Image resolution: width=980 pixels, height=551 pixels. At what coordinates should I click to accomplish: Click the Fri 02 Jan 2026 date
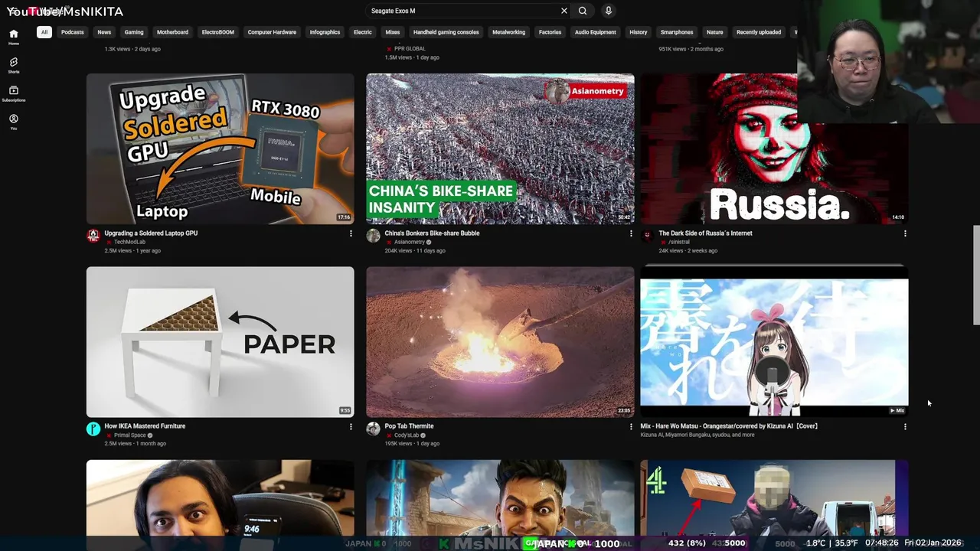point(933,543)
